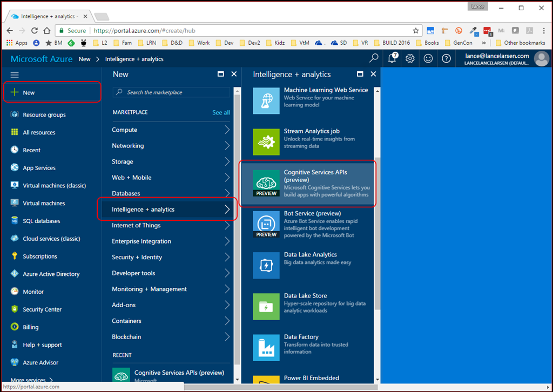This screenshot has width=553, height=392.
Task: Select Machine Learning Web Service icon
Action: [x=266, y=101]
